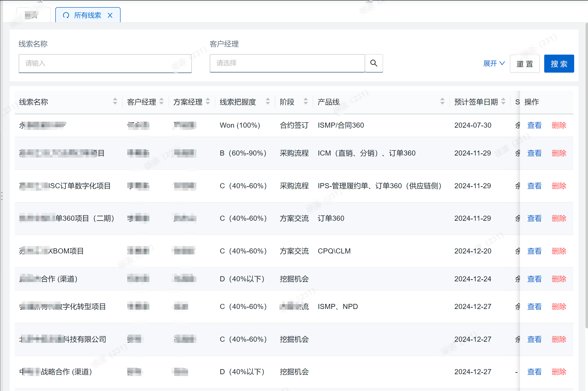View the ISC订单数字化项目 lead
588x391 pixels.
[534, 186]
